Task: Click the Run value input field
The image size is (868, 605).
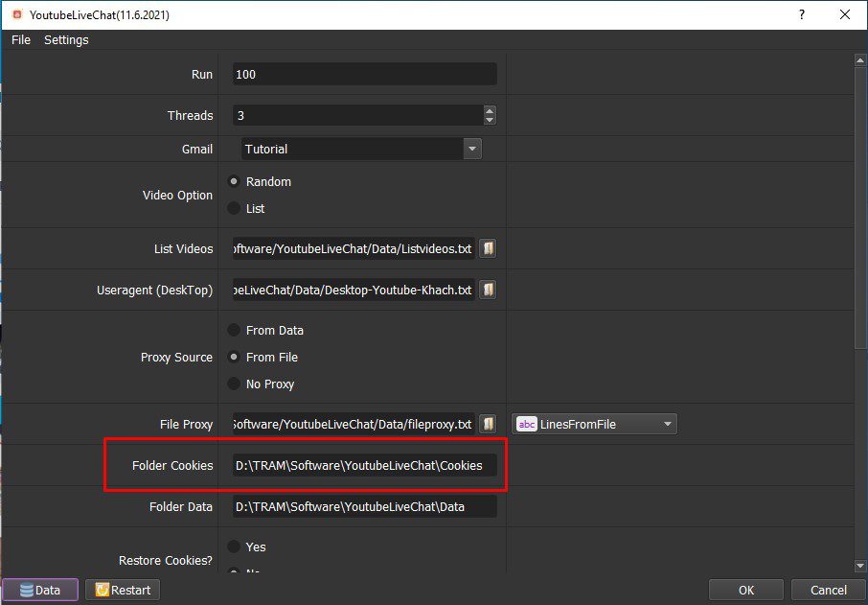Action: pos(365,74)
